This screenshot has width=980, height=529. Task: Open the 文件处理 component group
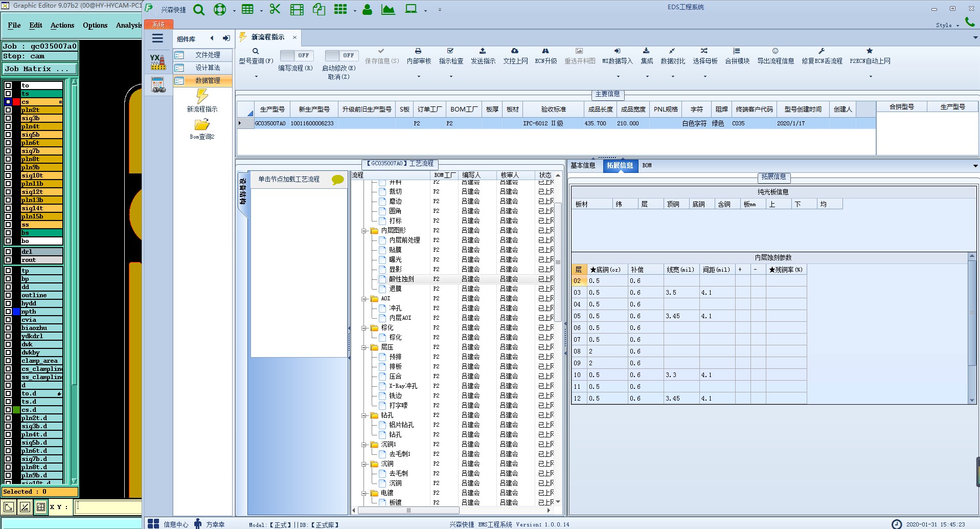(x=202, y=55)
